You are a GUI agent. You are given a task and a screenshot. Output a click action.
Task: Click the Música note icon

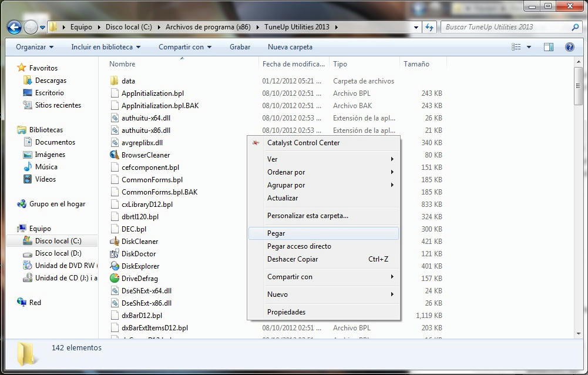click(28, 166)
